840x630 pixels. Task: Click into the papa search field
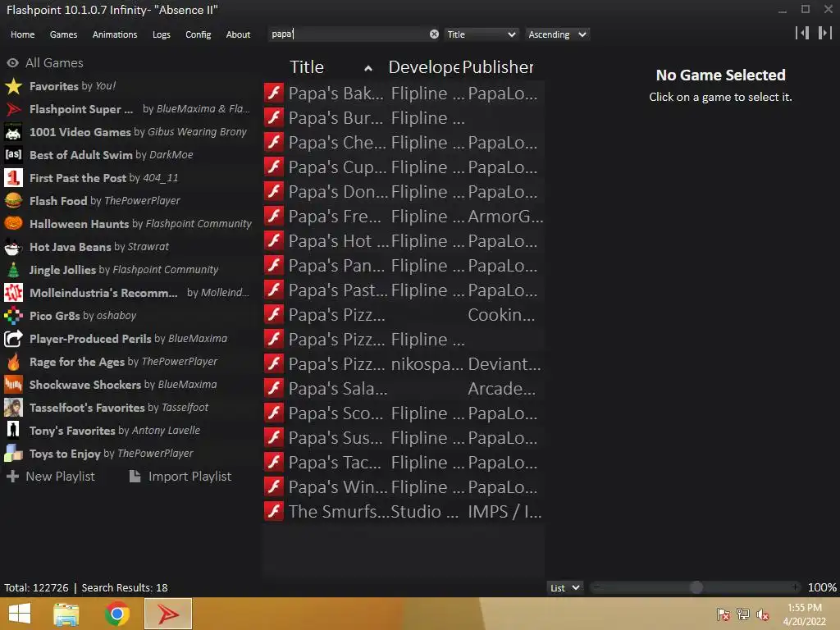tap(354, 34)
